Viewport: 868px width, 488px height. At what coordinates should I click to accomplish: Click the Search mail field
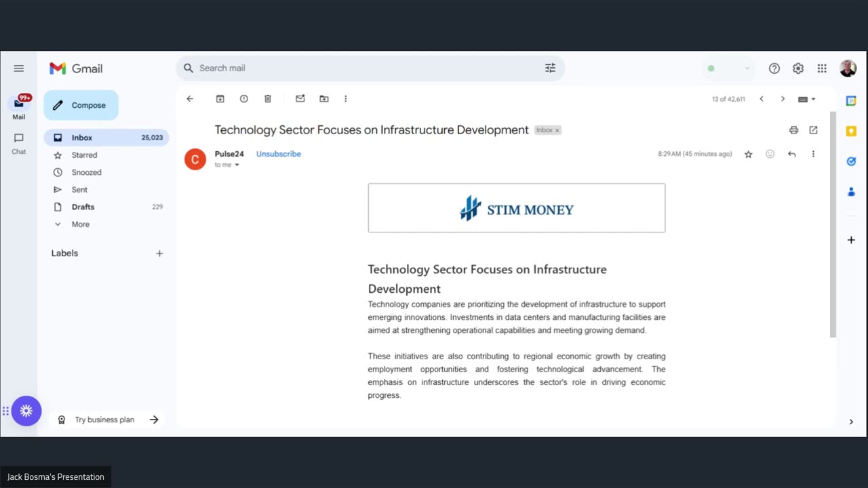pos(370,68)
